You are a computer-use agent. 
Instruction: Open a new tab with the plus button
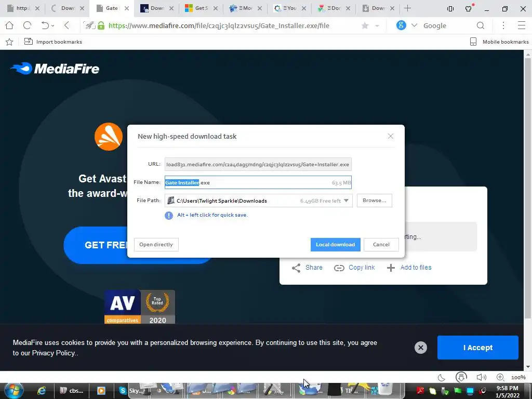click(407, 8)
